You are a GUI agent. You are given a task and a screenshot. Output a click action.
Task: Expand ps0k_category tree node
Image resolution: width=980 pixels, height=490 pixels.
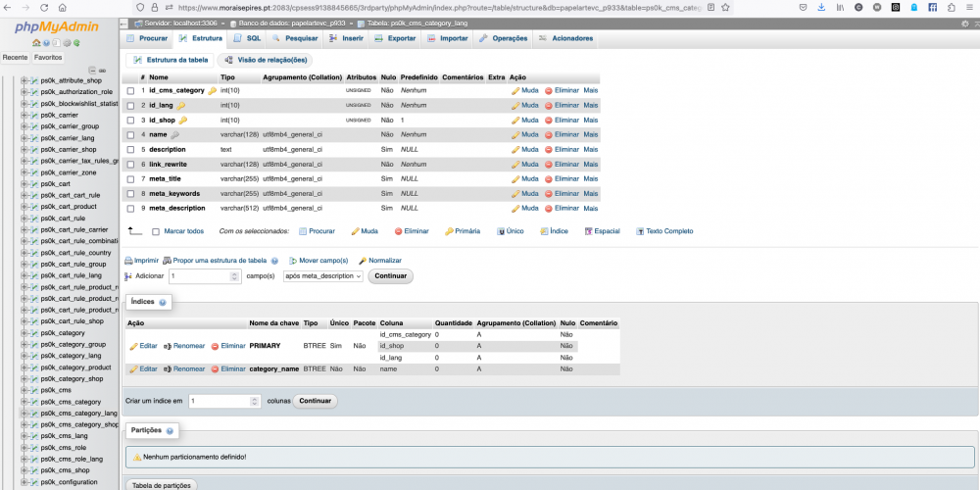coord(25,333)
